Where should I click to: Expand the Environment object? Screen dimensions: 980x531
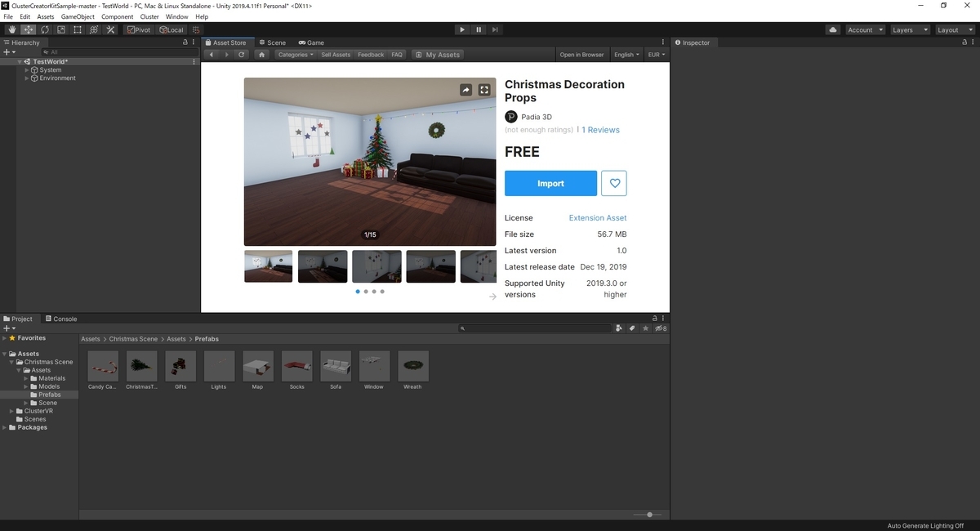point(26,78)
